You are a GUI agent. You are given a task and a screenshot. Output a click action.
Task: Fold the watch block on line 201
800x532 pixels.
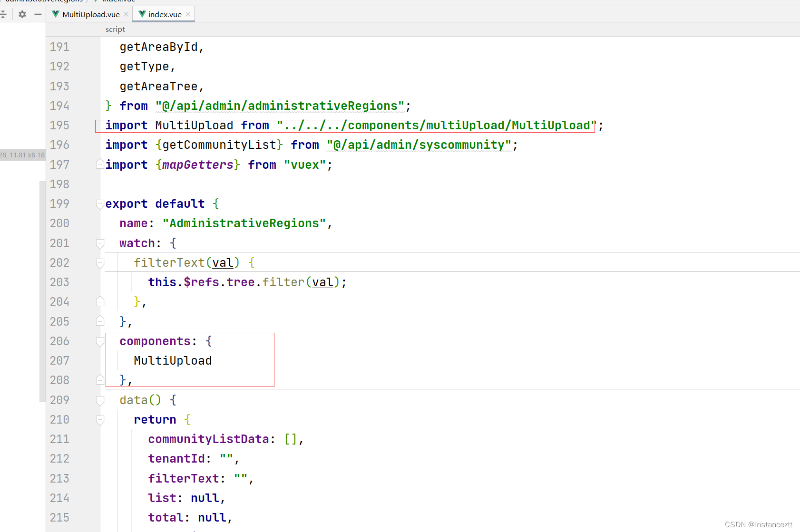[x=100, y=243]
